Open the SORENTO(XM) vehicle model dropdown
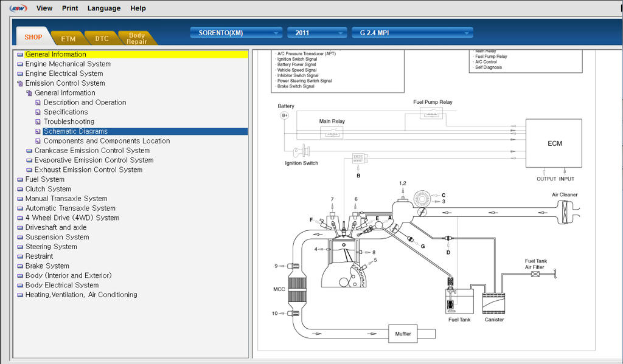 pyautogui.click(x=237, y=33)
